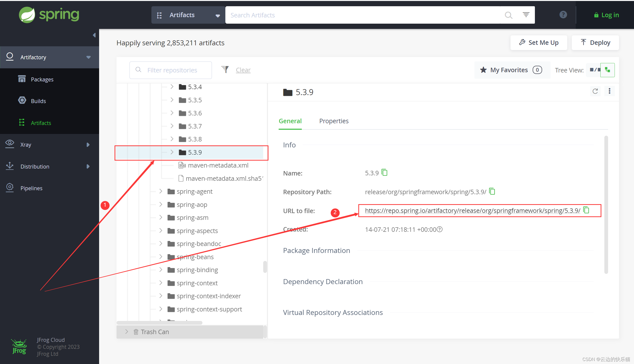This screenshot has width=634, height=364.
Task: Expand the Artifacts dropdown in top nav
Action: pos(217,15)
